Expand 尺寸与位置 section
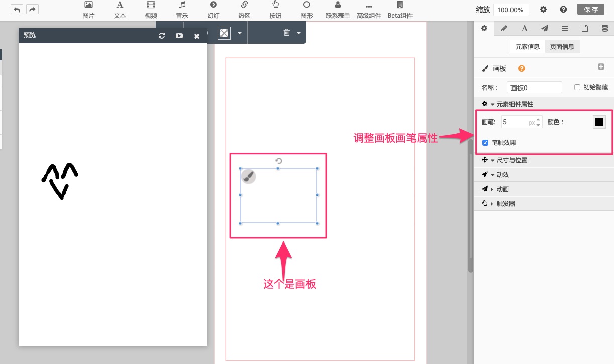Image resolution: width=614 pixels, height=364 pixels. click(511, 160)
